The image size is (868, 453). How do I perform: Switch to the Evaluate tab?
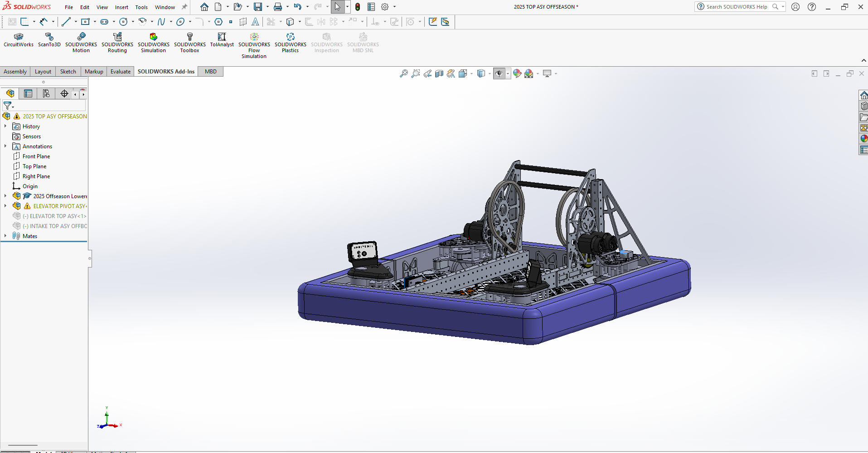coord(121,72)
